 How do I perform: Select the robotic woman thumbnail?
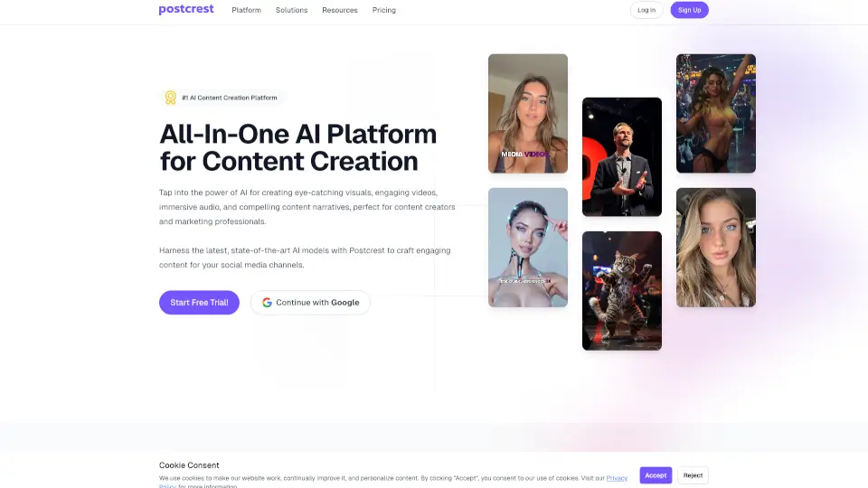[527, 248]
